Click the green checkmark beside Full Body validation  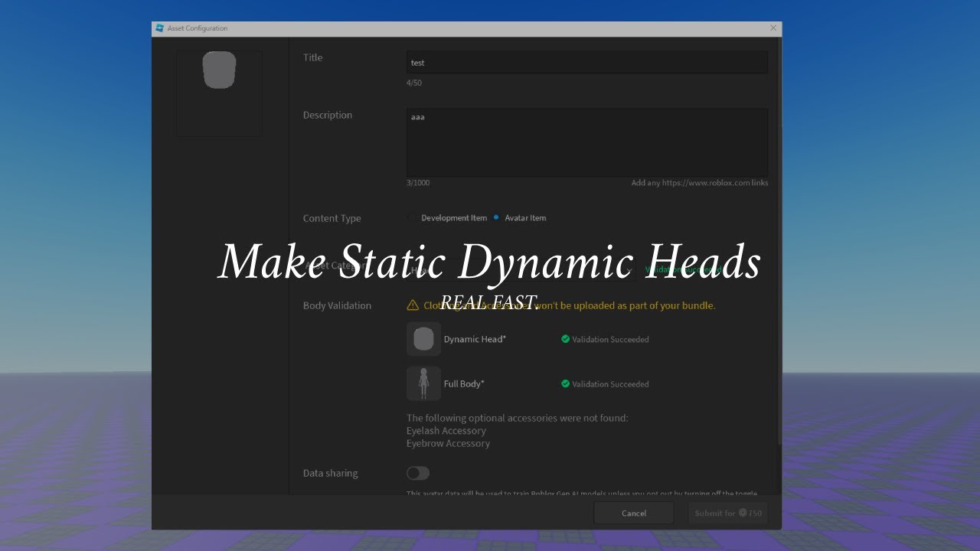click(566, 384)
